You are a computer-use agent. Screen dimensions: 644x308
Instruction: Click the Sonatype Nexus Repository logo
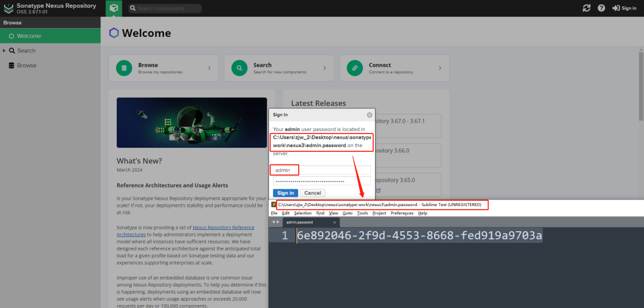tap(8, 8)
